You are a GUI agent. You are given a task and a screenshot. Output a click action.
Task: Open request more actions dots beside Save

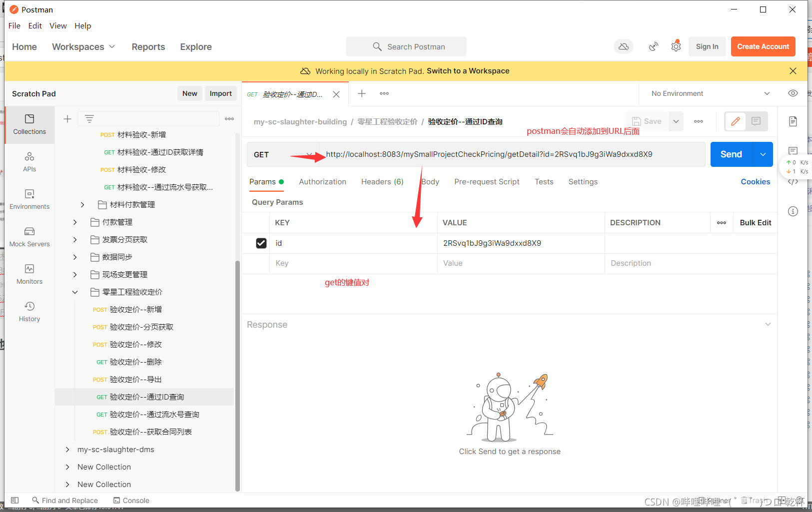[x=699, y=121]
